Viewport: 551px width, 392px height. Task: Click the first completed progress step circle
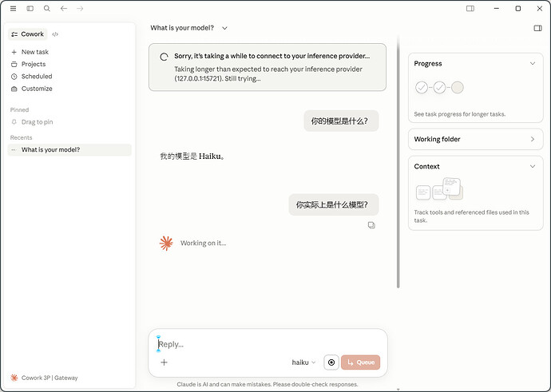[422, 87]
